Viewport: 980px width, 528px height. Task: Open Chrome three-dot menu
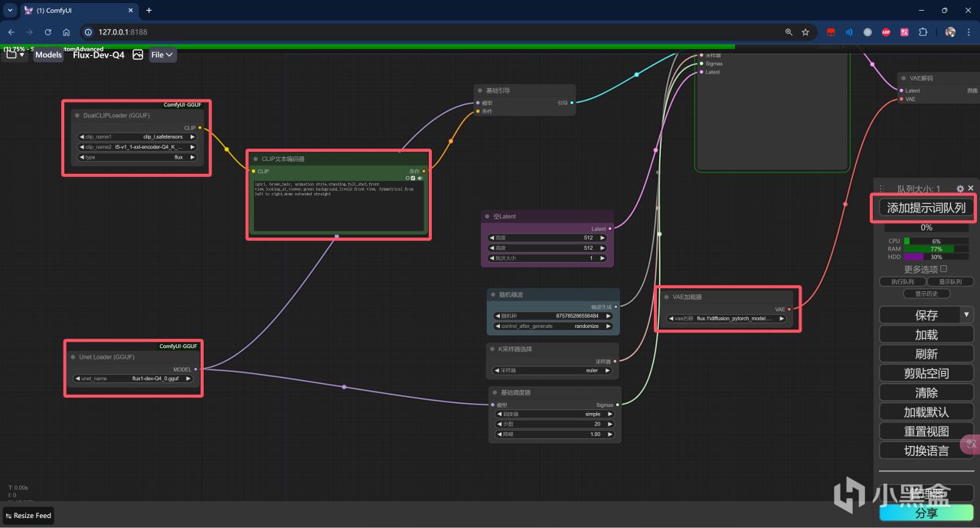969,32
